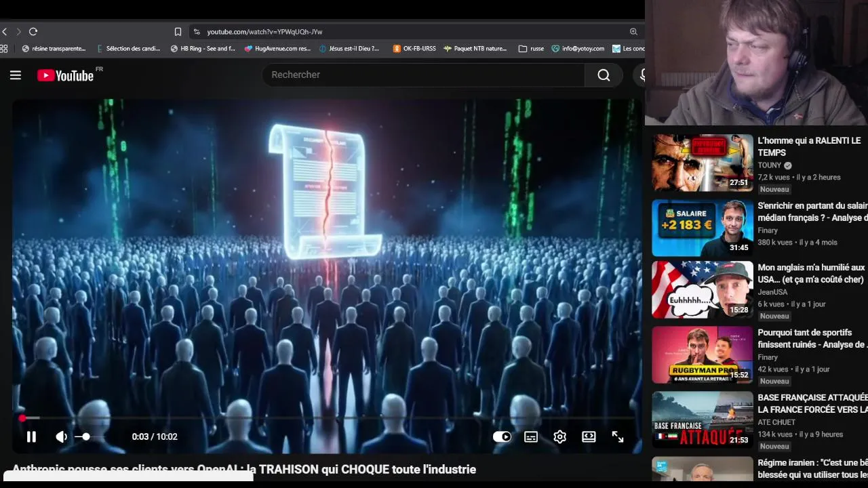Open the 'HB Ring - See and f...' bookmark

pos(203,49)
